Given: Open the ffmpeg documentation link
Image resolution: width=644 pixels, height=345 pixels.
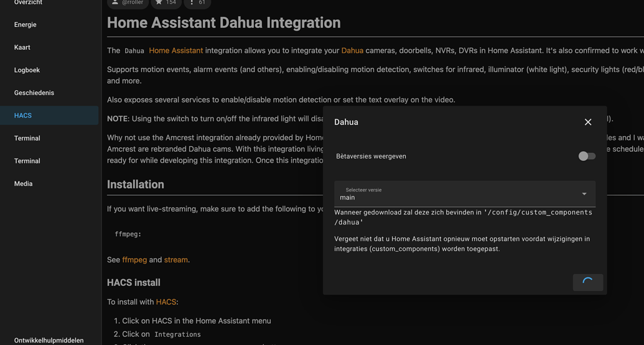Looking at the screenshot, I should (134, 260).
